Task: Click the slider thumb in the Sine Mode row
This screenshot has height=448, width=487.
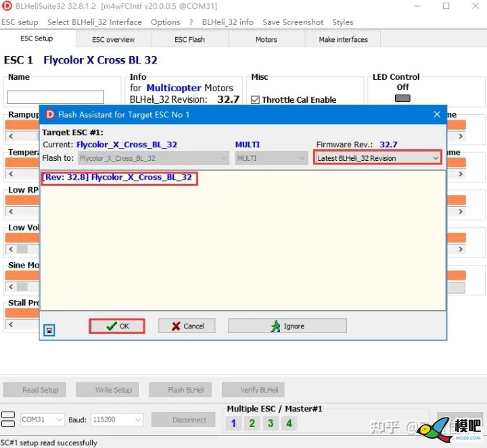Action: coord(22,287)
